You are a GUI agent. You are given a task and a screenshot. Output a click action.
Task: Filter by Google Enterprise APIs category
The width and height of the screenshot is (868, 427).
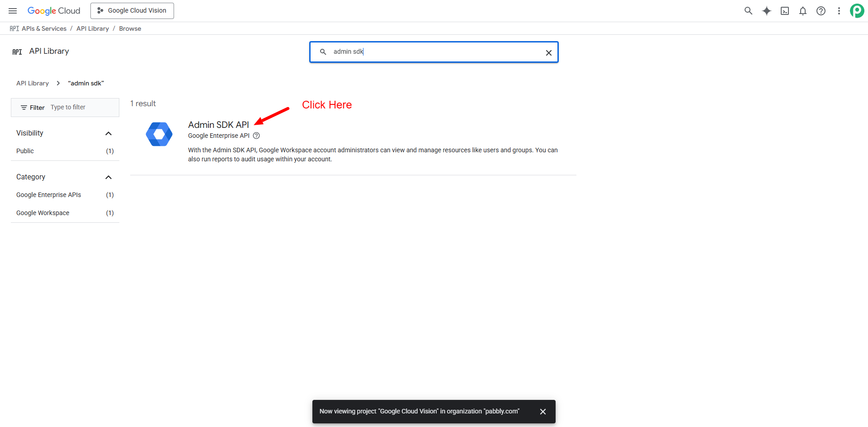click(49, 195)
